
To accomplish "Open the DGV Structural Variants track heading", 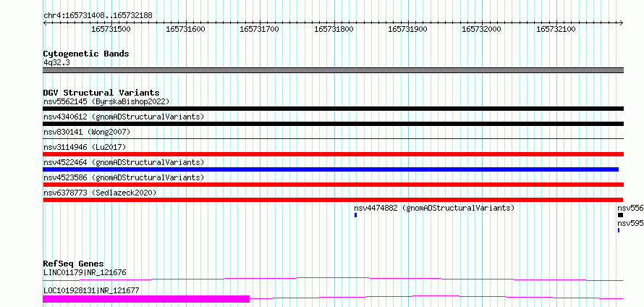I will tap(101, 93).
